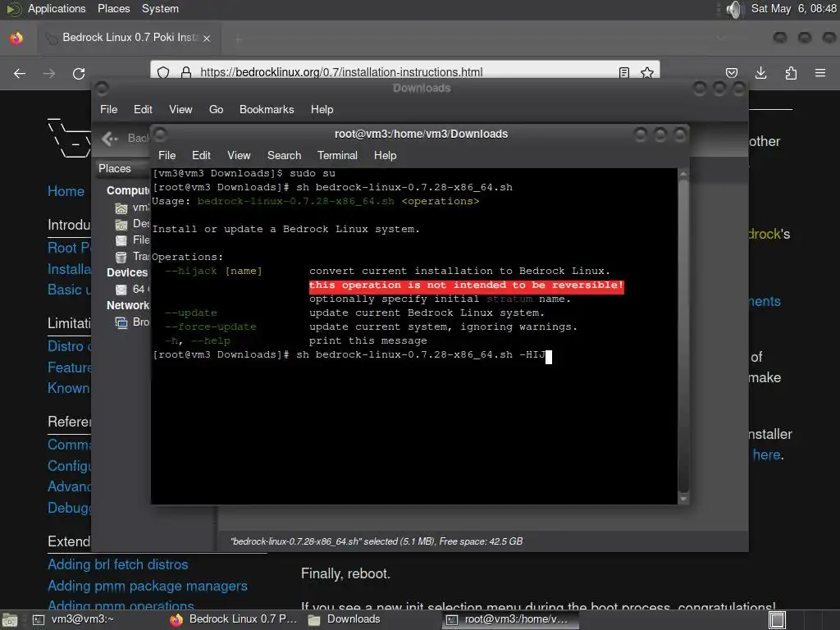Screen dimensions: 840x630
Task: Click terminal scrollbar up arrow
Action: [683, 174]
